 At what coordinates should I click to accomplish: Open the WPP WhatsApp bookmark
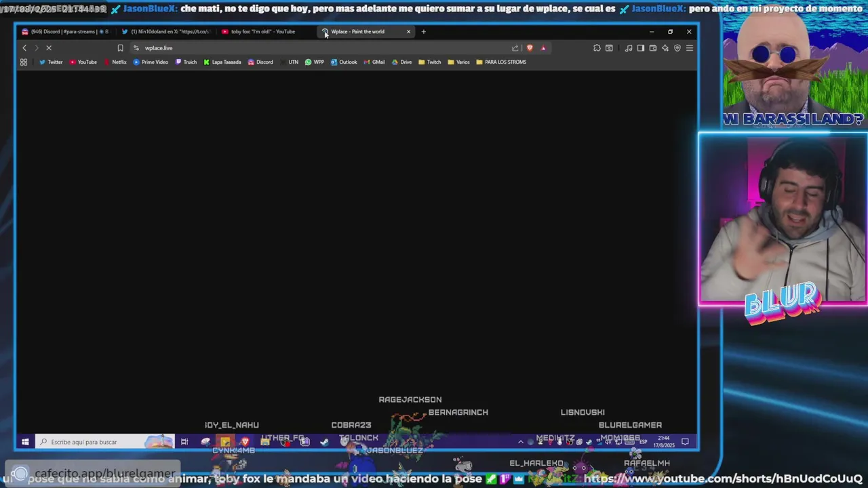315,62
